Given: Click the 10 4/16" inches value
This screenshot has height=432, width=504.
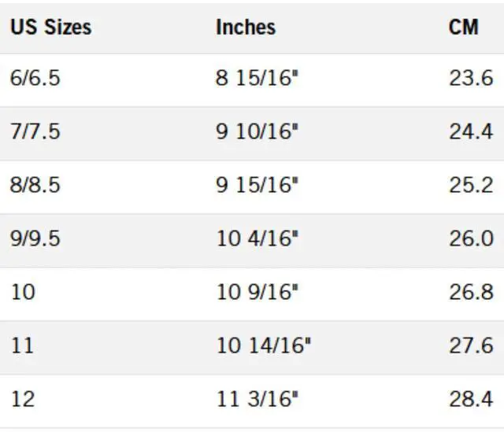Looking at the screenshot, I should pos(258,238).
